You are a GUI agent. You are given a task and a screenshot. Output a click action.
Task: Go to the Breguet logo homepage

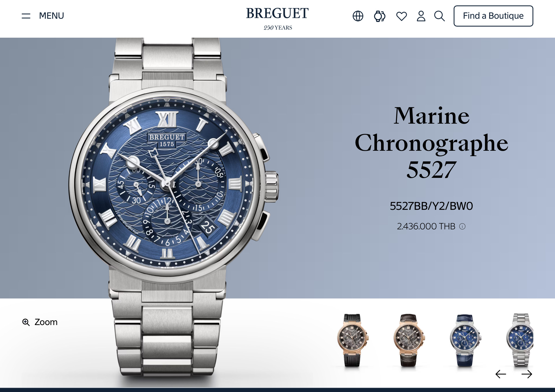point(277,14)
